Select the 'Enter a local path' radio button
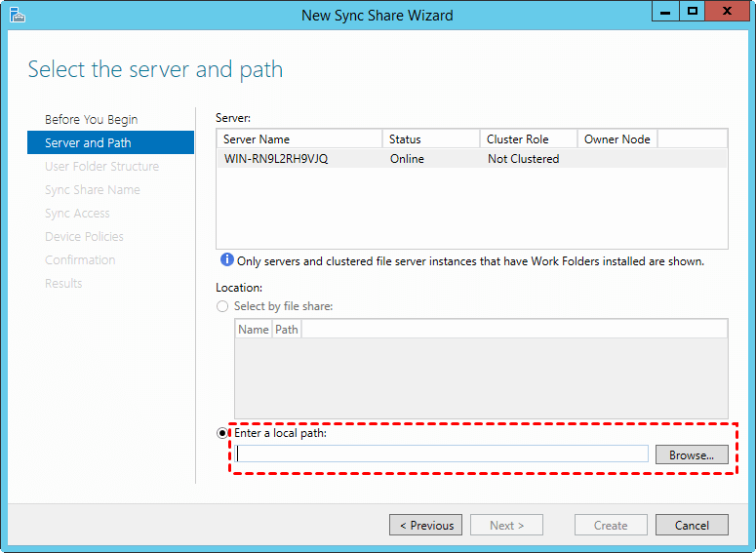This screenshot has height=553, width=756. tap(222, 433)
